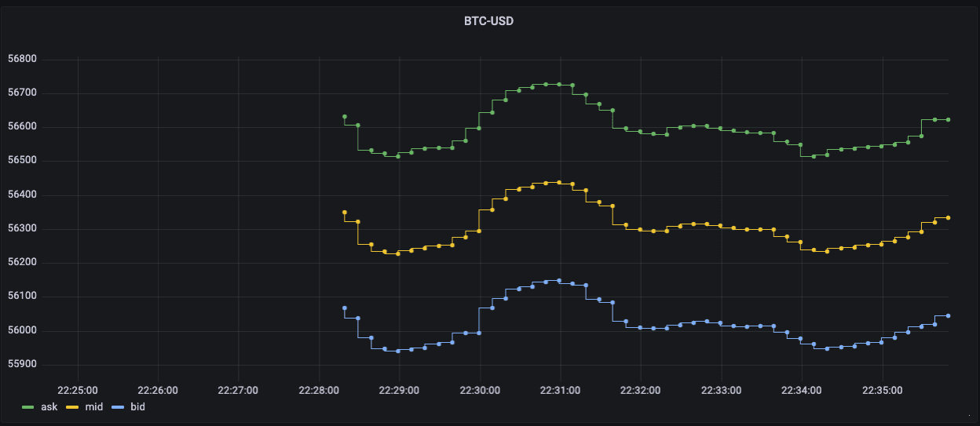Image resolution: width=980 pixels, height=426 pixels.
Task: Click the 55900 price axis label
Action: coord(22,365)
